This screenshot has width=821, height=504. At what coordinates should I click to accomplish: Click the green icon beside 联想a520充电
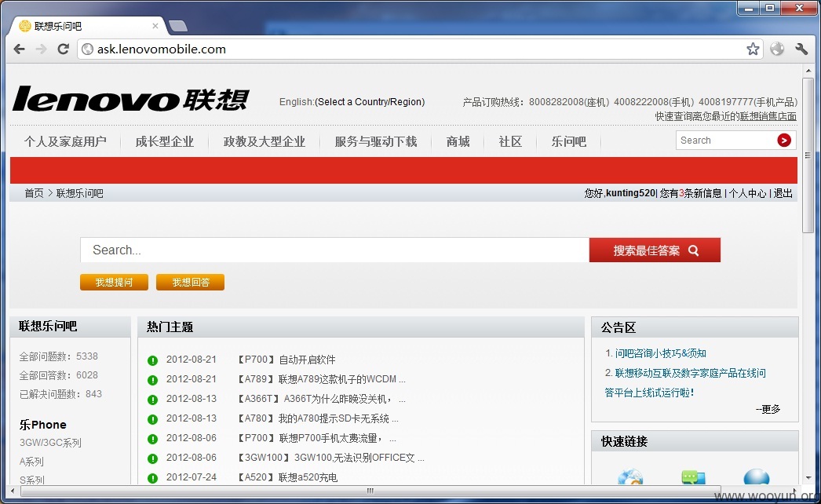point(152,478)
